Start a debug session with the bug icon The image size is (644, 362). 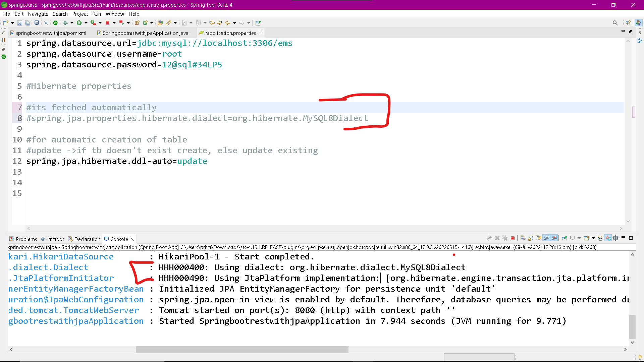65,23
